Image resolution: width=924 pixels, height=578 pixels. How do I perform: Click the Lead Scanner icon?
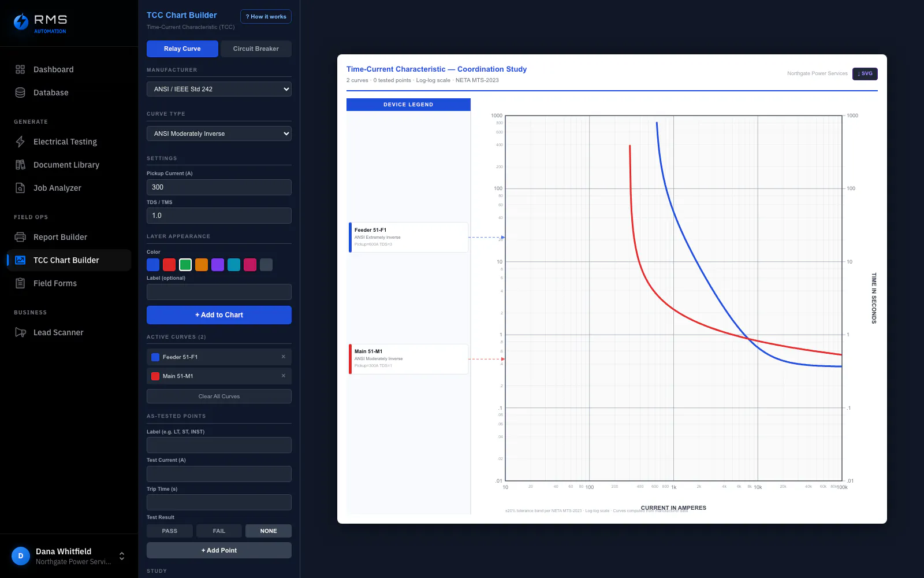20,332
